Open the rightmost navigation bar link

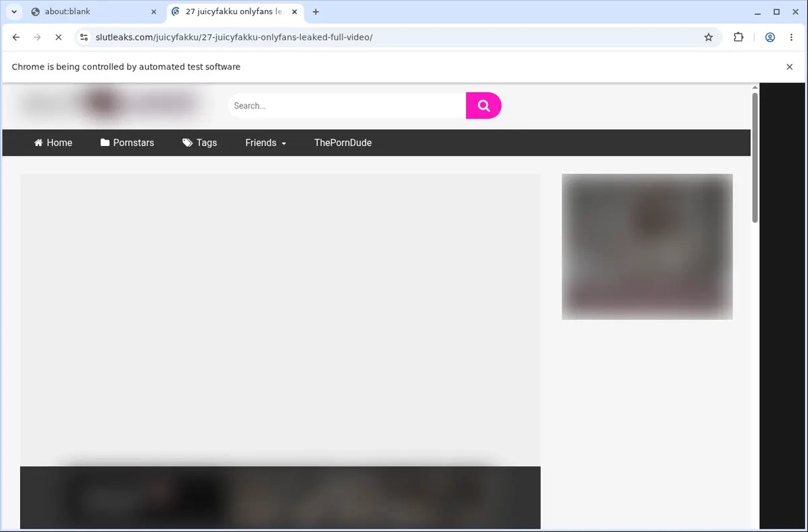coord(343,143)
